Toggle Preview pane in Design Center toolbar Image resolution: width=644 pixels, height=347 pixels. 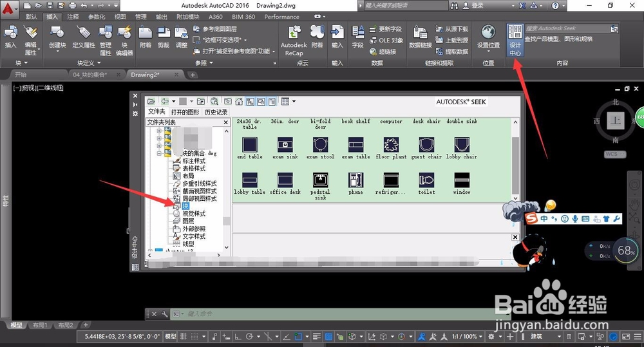[x=261, y=102]
